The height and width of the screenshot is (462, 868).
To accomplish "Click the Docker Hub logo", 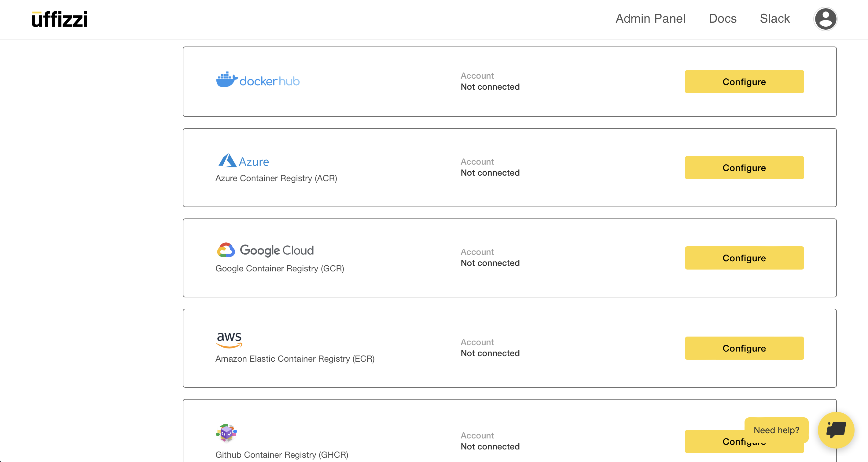I will (x=258, y=80).
